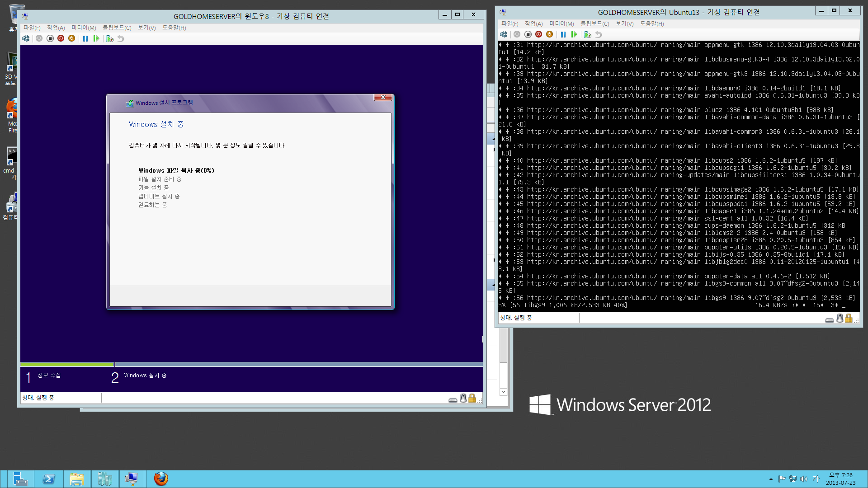Reset the 윈도우8 VM using green play icon
This screenshot has width=868, height=488.
tap(96, 39)
